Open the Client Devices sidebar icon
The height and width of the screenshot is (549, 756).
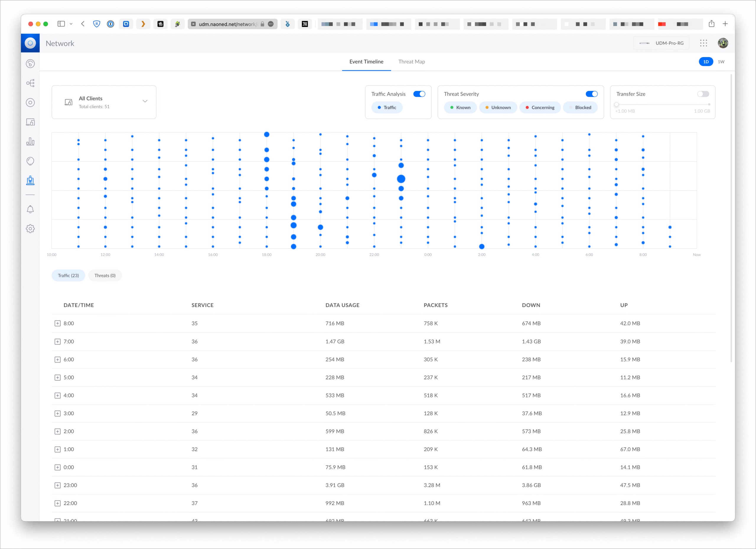30,122
